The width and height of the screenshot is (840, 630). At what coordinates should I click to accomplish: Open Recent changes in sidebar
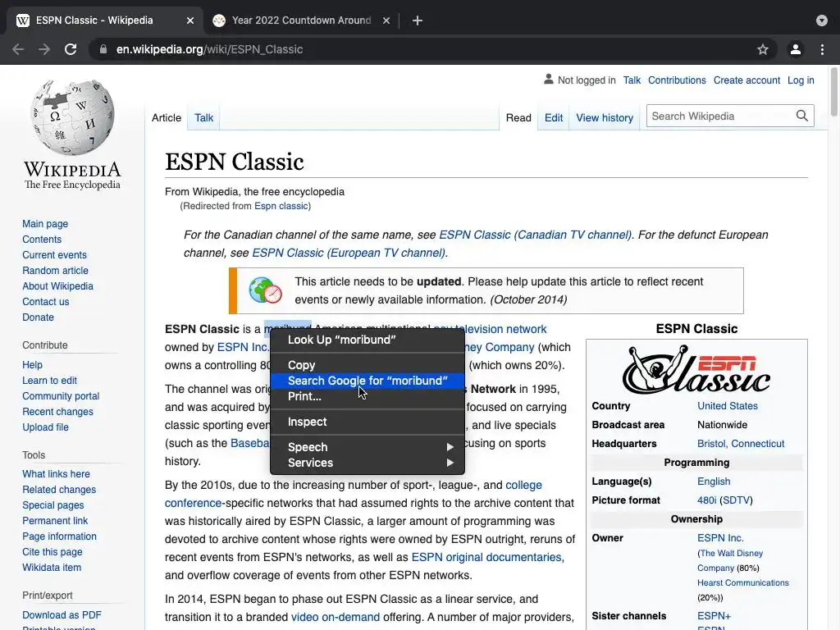pos(58,412)
